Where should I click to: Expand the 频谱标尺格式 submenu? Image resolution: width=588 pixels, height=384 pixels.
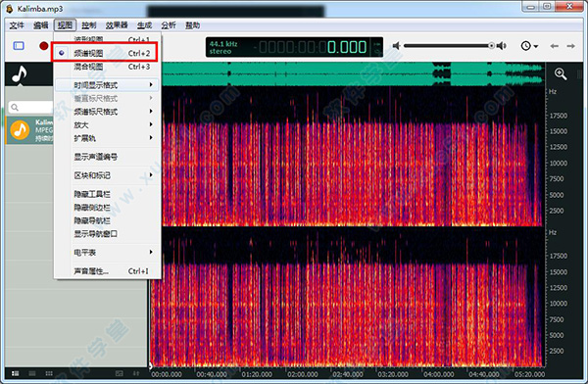[x=107, y=112]
